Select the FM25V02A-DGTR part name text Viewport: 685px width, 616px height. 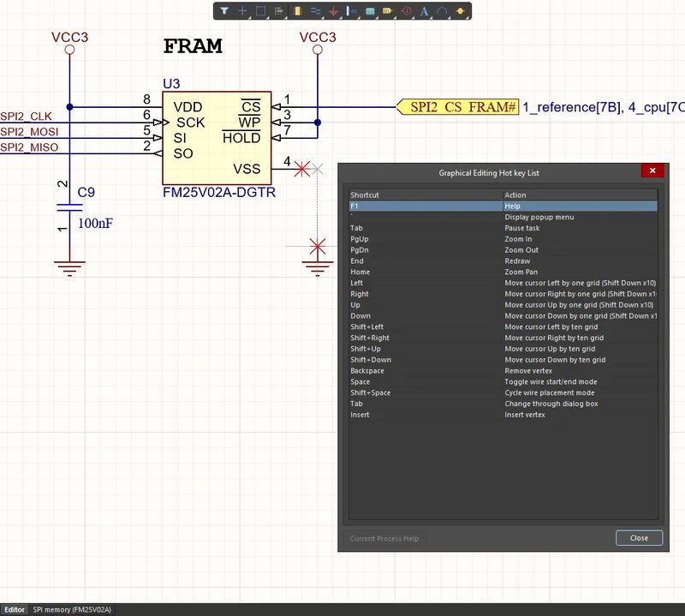point(219,193)
